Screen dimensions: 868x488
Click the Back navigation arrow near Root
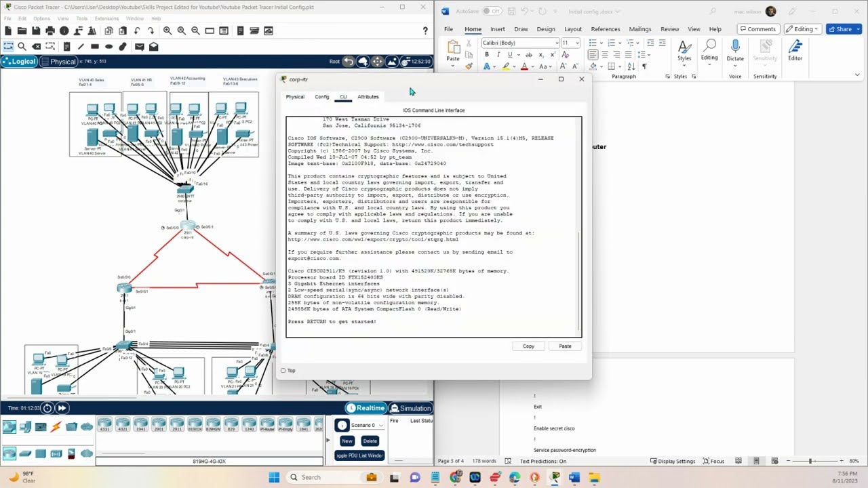coord(348,62)
